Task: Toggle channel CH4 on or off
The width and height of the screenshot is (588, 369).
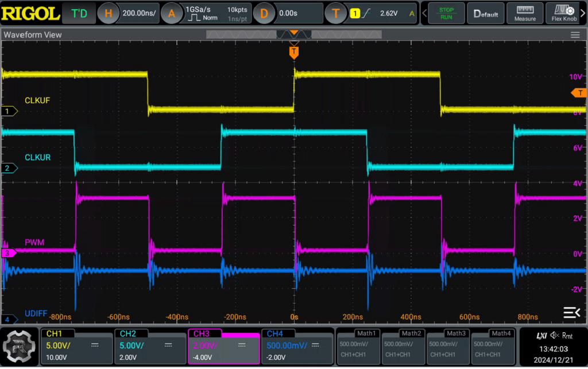Action: point(297,347)
